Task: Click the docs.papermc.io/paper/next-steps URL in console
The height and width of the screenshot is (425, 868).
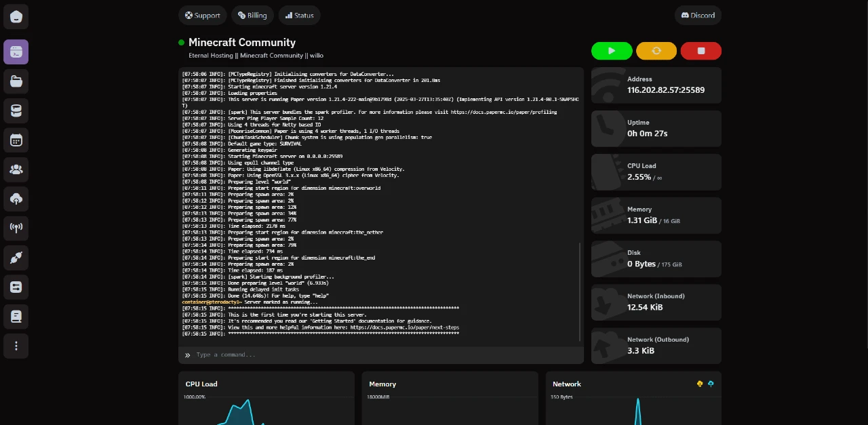Action: pos(405,327)
